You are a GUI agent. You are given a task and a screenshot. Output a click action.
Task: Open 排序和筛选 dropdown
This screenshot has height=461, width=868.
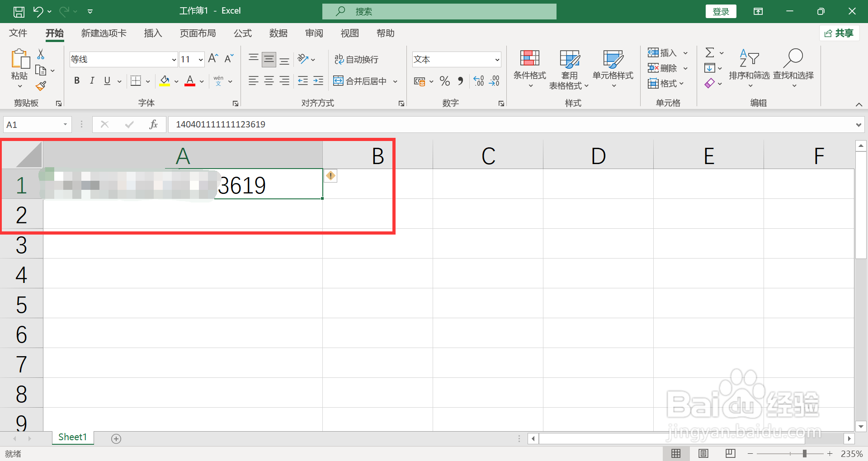(x=749, y=69)
